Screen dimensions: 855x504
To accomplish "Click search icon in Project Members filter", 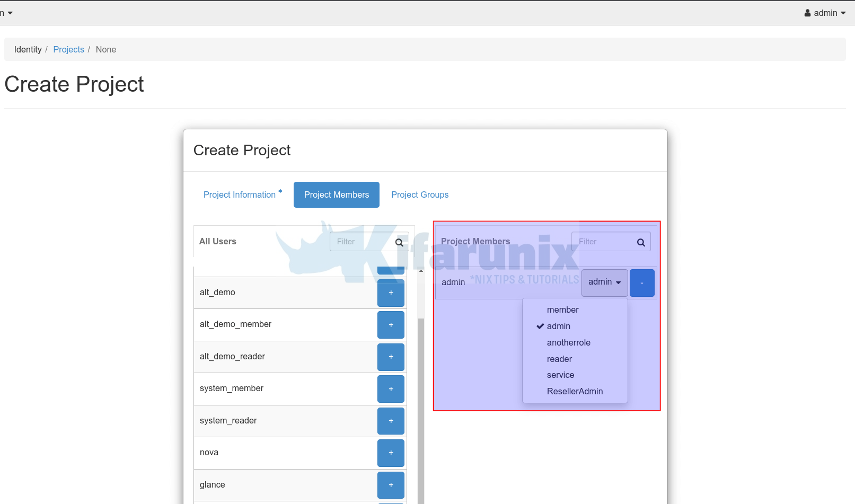I will tap(641, 242).
